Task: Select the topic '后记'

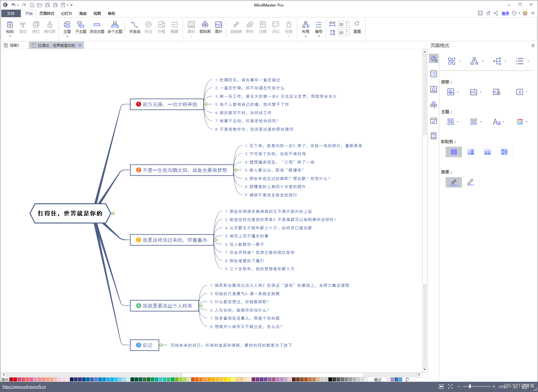Action: tap(144, 345)
